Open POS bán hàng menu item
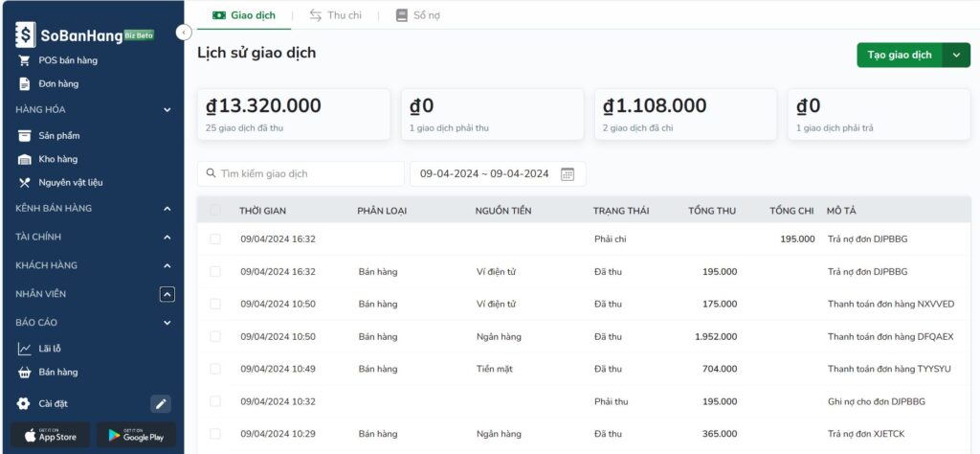Screen dimensions: 980x454 pyautogui.click(x=68, y=60)
